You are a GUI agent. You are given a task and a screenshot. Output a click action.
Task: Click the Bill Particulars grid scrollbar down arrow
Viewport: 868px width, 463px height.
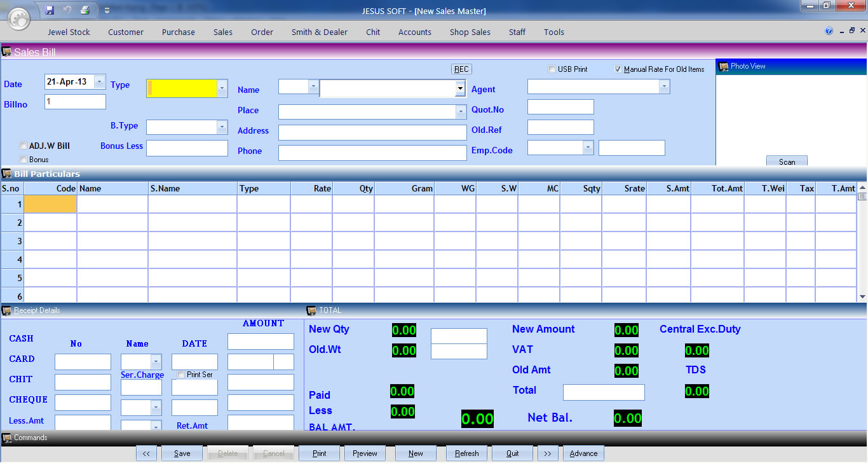pos(862,296)
